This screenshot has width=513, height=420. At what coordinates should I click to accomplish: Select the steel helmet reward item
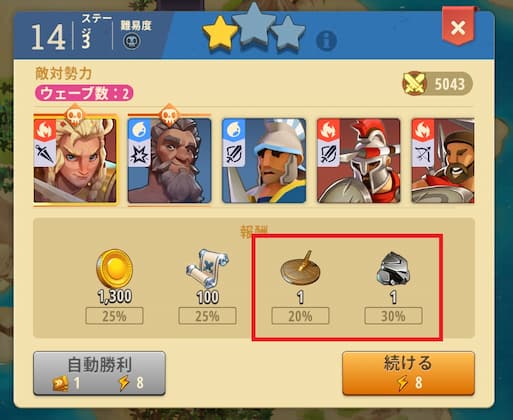click(x=393, y=269)
